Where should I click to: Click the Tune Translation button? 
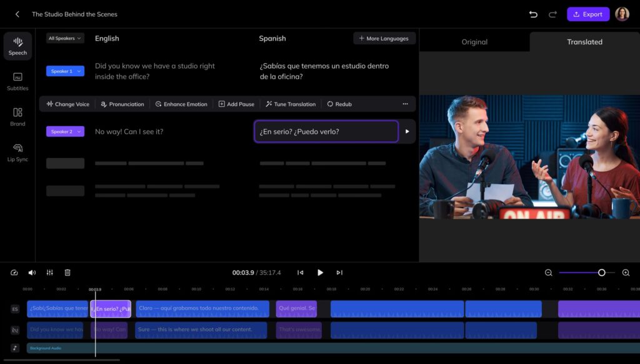pos(290,104)
